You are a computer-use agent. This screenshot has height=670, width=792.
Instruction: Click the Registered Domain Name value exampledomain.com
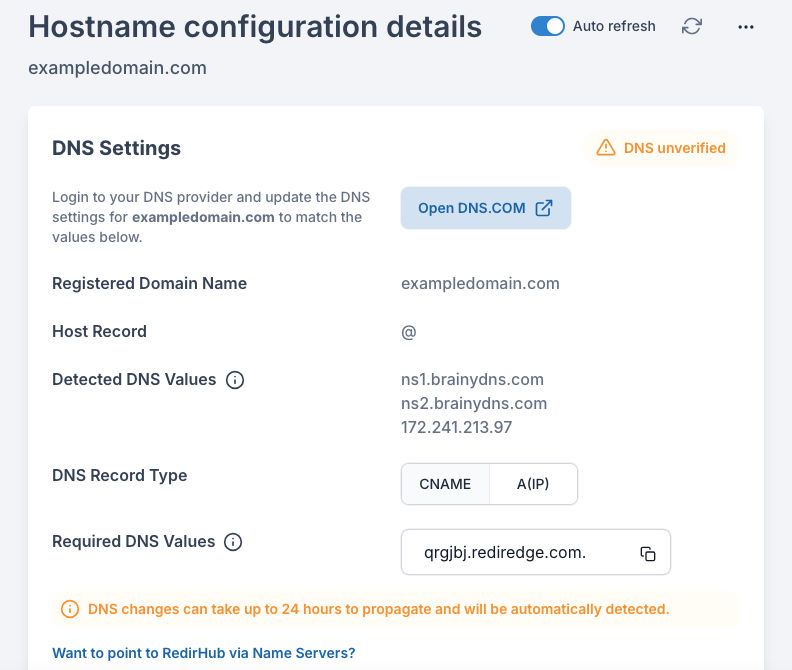[x=480, y=283]
